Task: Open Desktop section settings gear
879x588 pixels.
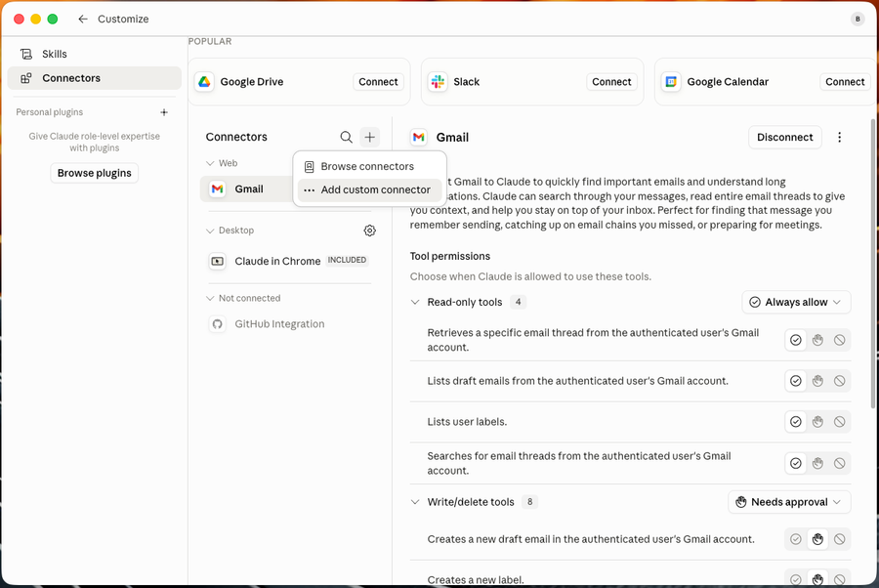Action: (369, 231)
